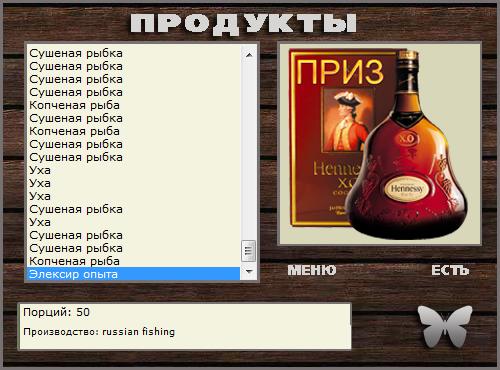
Task: Click the ЕСТЬ button
Action: (x=450, y=270)
